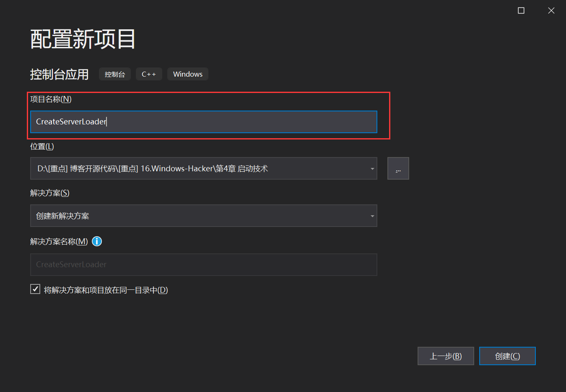Click the 控制台 project tag
The image size is (566, 392).
click(x=114, y=74)
